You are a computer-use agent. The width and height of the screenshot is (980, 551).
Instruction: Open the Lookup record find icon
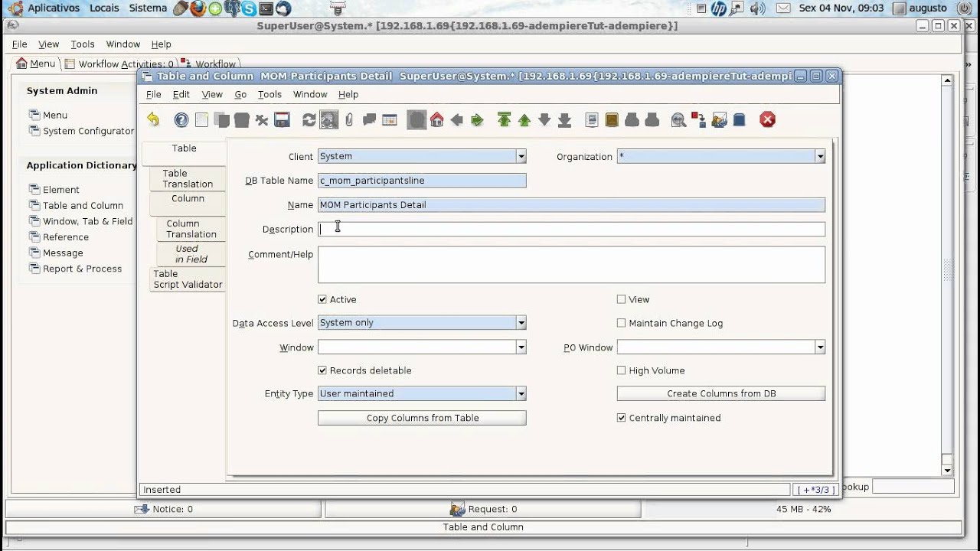[329, 119]
